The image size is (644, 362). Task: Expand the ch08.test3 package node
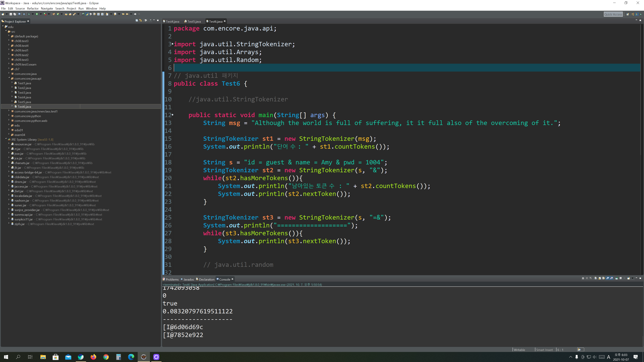point(9,40)
